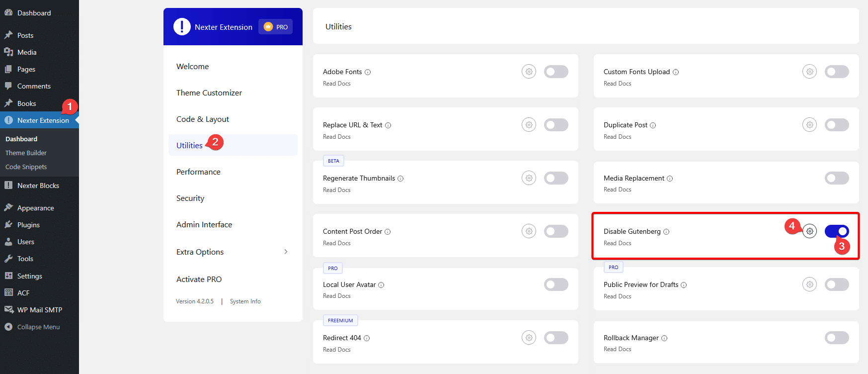868x374 pixels.
Task: Open settings gear for Duplicate Post
Action: [809, 125]
